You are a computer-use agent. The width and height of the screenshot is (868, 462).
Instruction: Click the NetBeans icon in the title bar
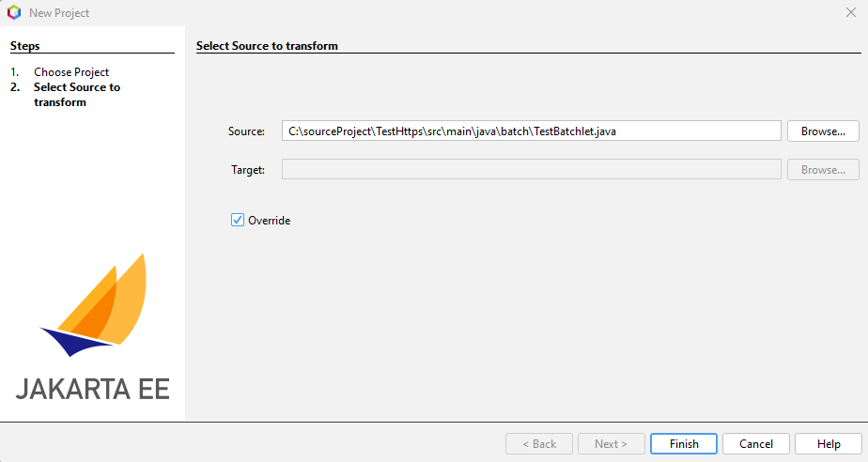(x=14, y=13)
